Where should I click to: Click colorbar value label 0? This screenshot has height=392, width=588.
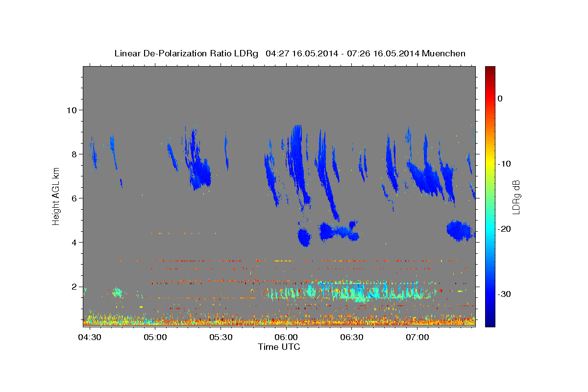[x=500, y=98]
